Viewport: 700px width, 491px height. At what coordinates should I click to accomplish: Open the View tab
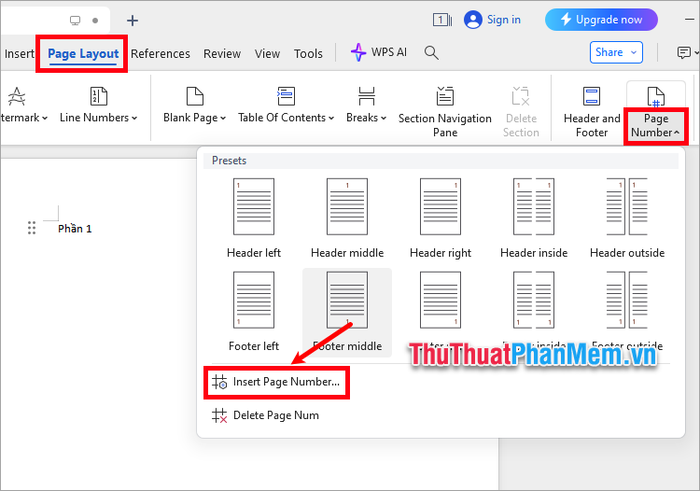(x=267, y=54)
